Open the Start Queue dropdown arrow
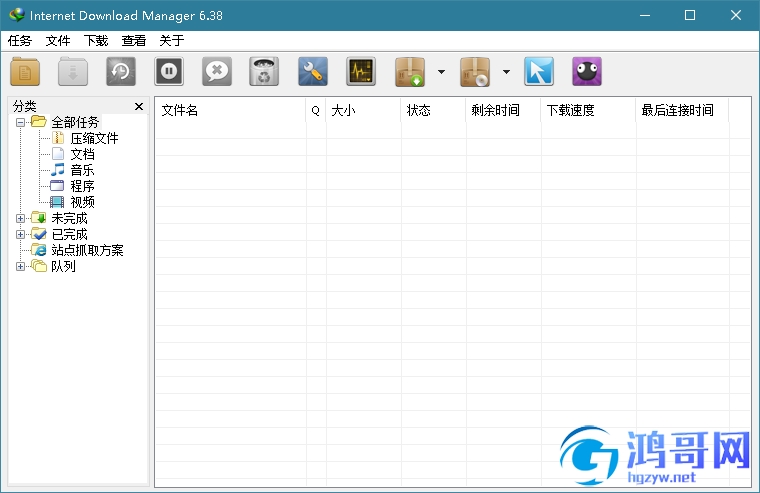Screen dimensions: 760x493 tap(441, 72)
